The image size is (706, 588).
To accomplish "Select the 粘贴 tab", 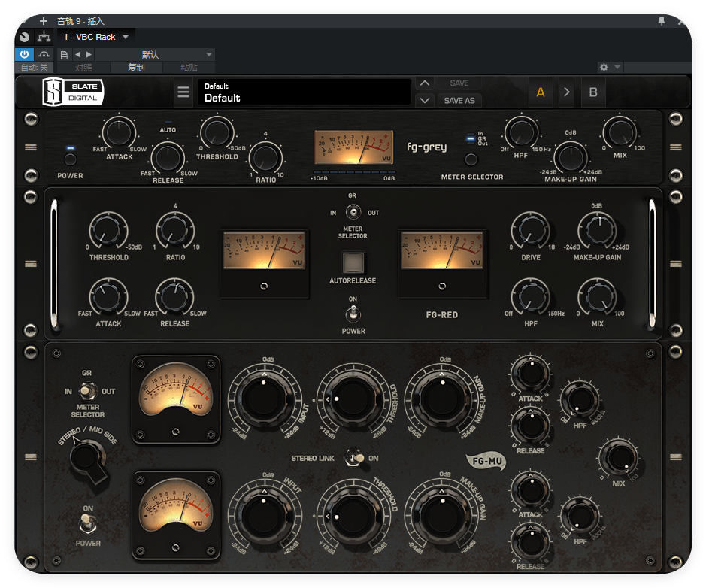I will pyautogui.click(x=189, y=68).
